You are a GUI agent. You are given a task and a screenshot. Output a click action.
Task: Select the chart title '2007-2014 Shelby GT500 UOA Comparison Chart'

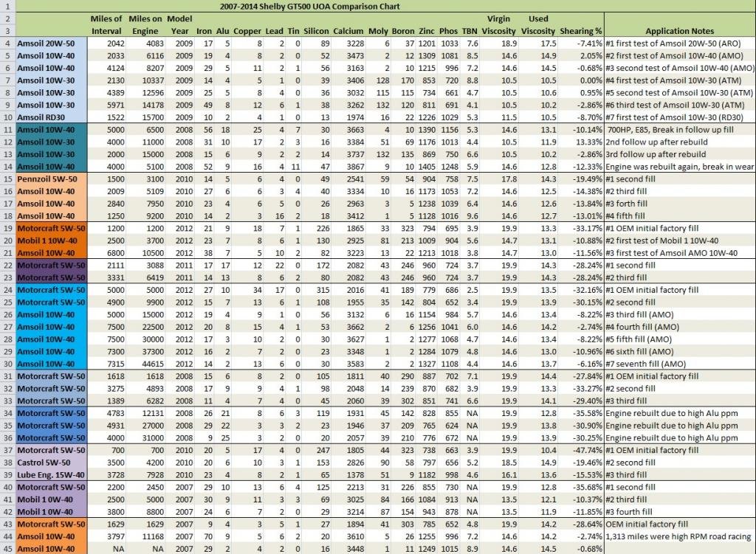[309, 7]
